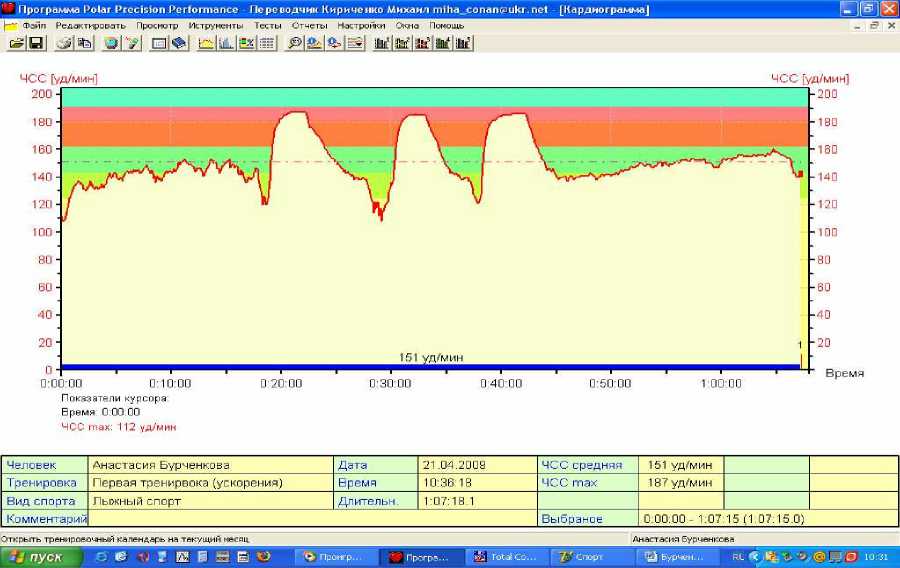Switch to Total Commander taskbar button

(x=506, y=557)
